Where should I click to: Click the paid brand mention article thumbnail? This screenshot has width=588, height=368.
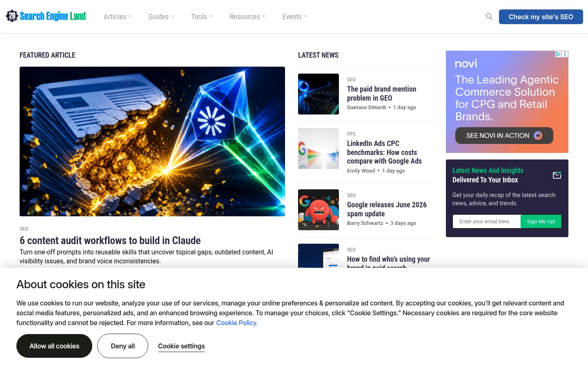318,94
